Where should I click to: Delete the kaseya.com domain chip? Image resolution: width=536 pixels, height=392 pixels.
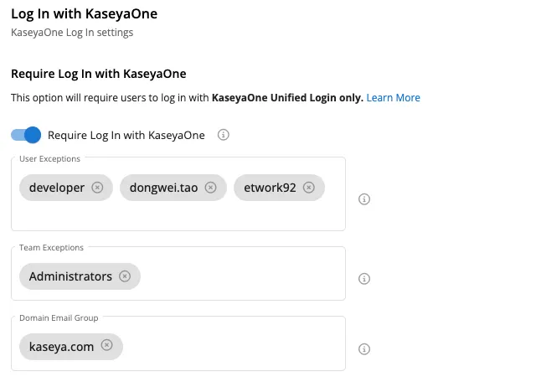(x=106, y=345)
